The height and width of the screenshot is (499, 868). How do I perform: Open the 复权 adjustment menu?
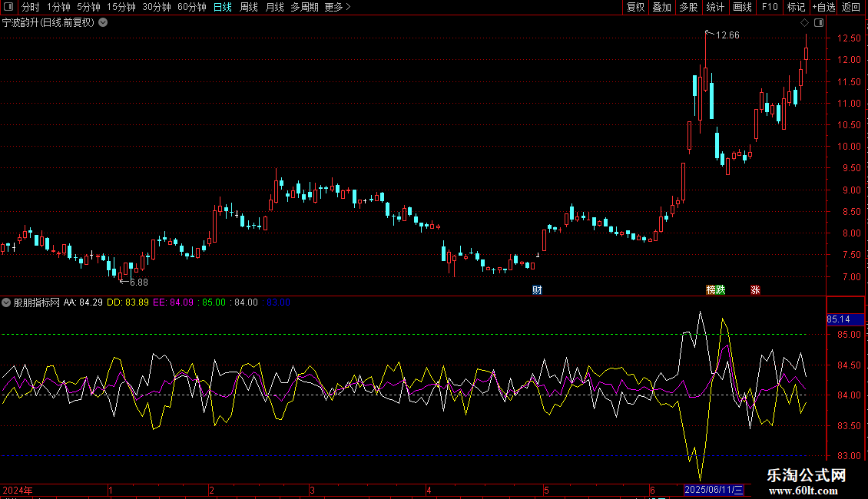click(x=635, y=7)
